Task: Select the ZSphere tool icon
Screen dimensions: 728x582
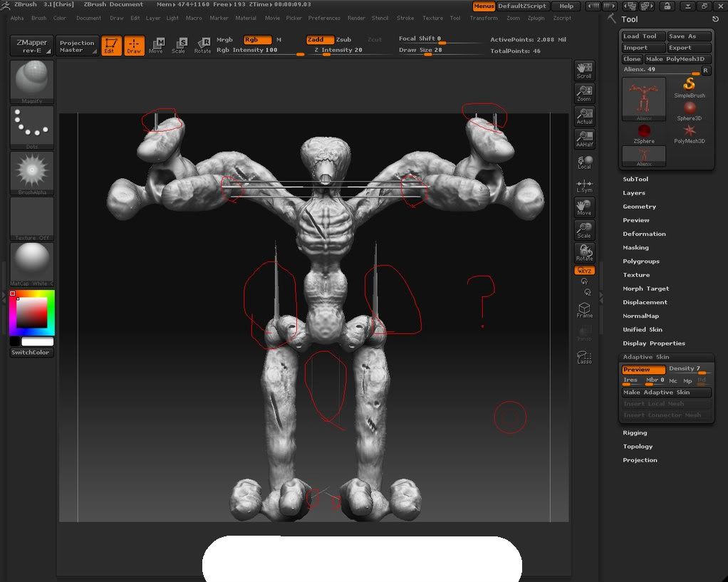Action: pyautogui.click(x=644, y=133)
